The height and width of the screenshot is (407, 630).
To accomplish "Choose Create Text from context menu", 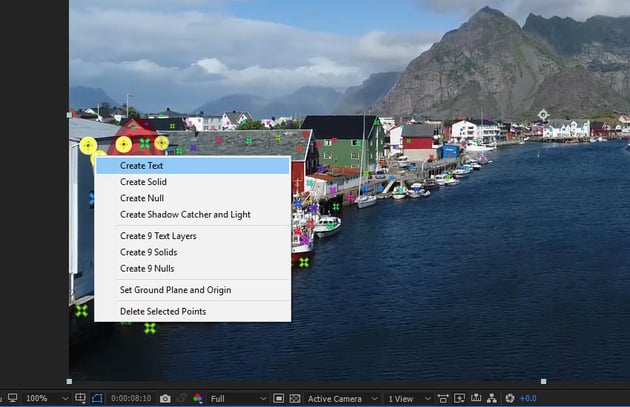I will [141, 166].
